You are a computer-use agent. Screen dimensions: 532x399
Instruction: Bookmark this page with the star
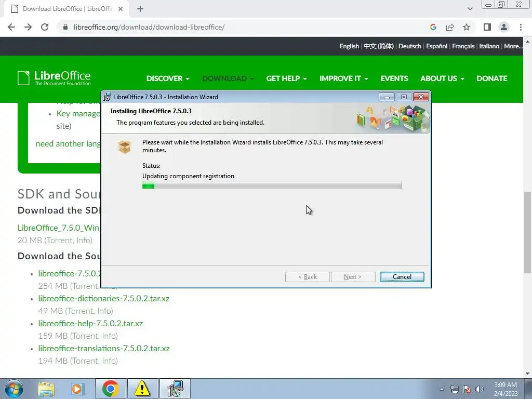467,27
